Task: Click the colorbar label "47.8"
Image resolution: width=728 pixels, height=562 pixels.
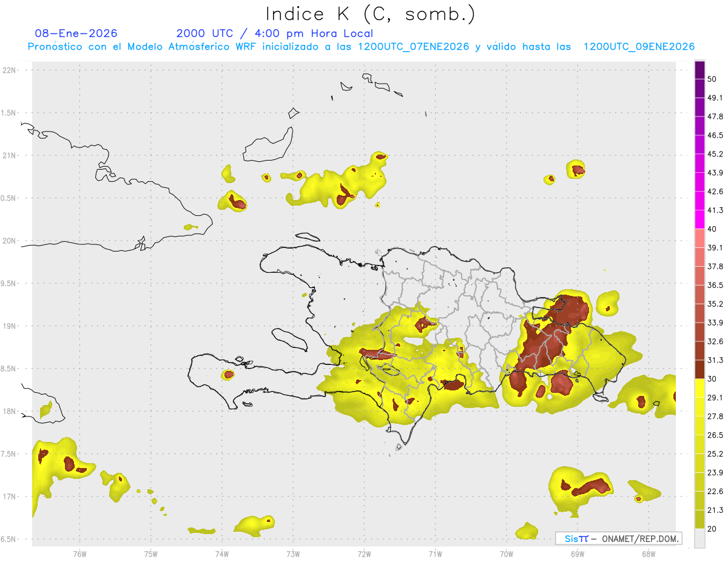Action: [x=715, y=116]
